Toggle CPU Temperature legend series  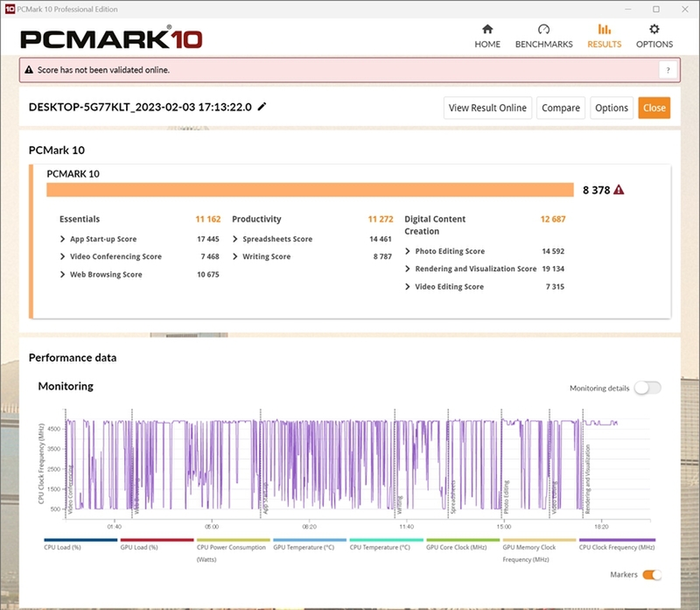tap(386, 543)
